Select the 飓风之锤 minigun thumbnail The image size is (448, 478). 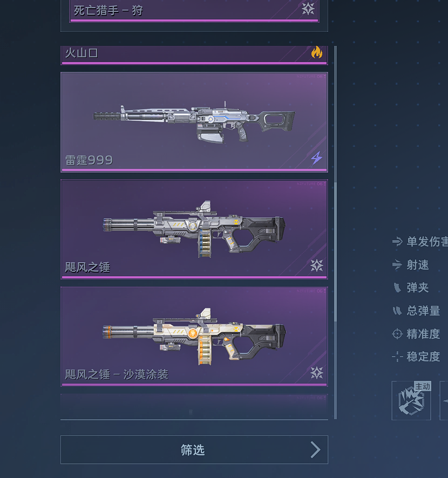(194, 229)
